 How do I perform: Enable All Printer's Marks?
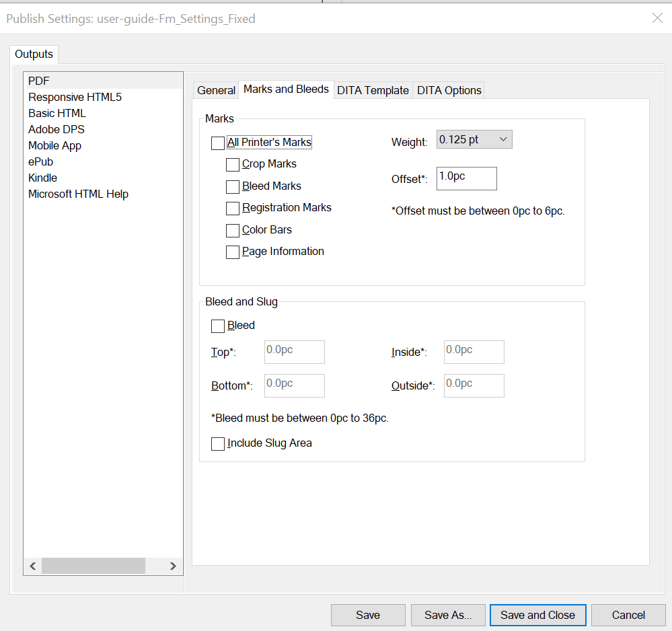click(x=217, y=143)
